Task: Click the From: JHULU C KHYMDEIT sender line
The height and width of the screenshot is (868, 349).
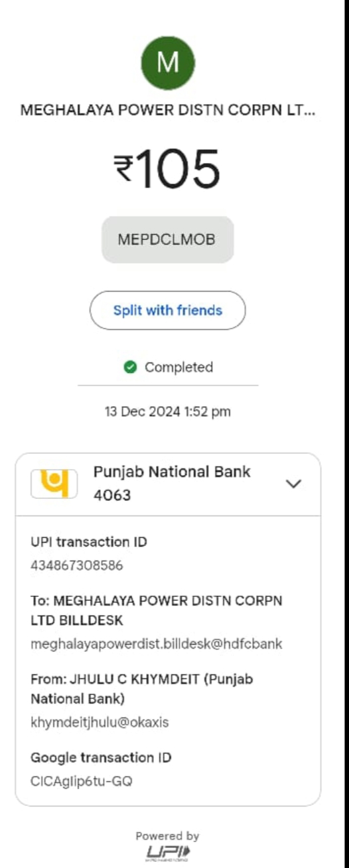Action: coord(141,689)
